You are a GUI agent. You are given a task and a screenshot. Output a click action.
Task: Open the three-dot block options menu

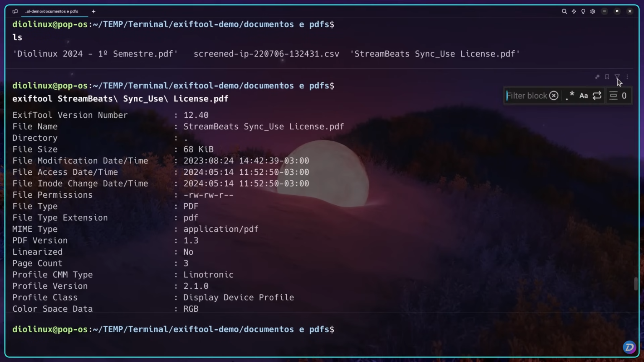[627, 77]
